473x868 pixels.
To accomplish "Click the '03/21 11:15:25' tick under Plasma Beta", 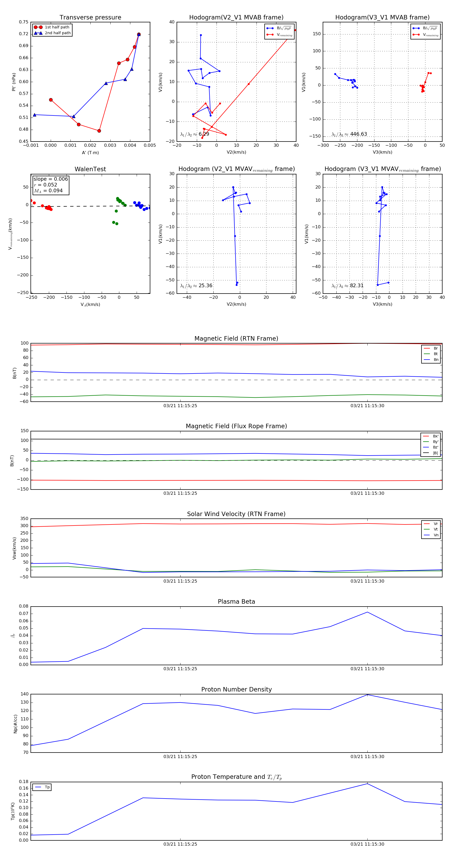I will (180, 669).
